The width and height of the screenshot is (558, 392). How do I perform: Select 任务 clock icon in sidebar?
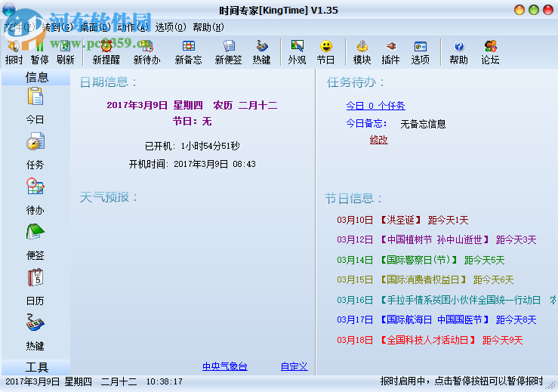click(35, 151)
